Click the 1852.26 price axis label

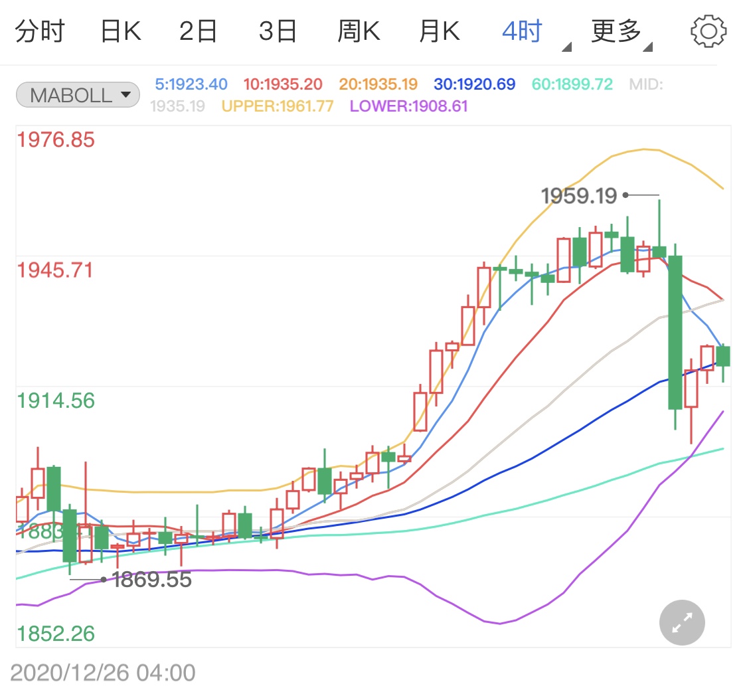coord(56,634)
